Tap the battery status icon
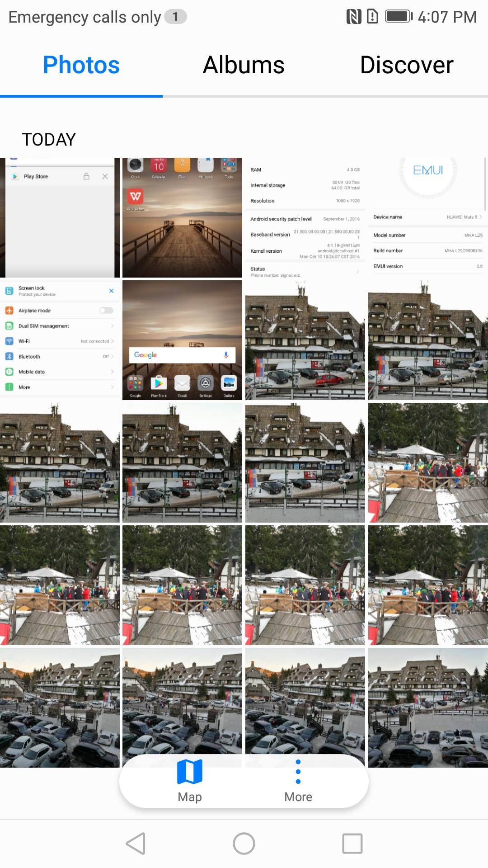The image size is (488, 868). click(x=399, y=17)
